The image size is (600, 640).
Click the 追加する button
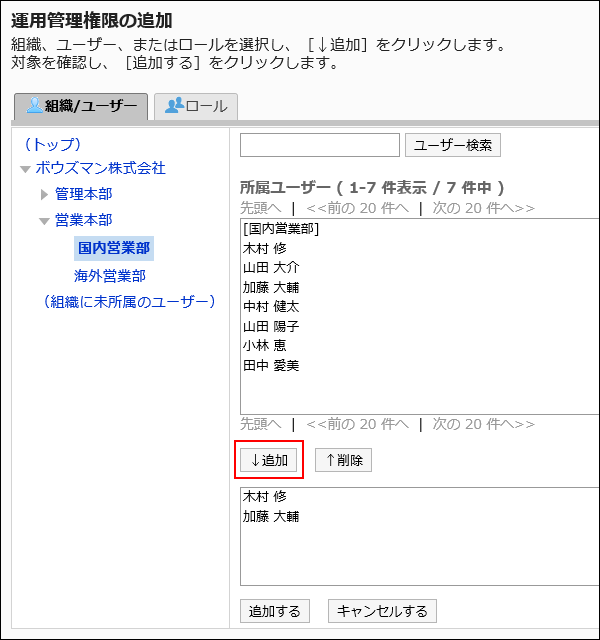click(275, 611)
